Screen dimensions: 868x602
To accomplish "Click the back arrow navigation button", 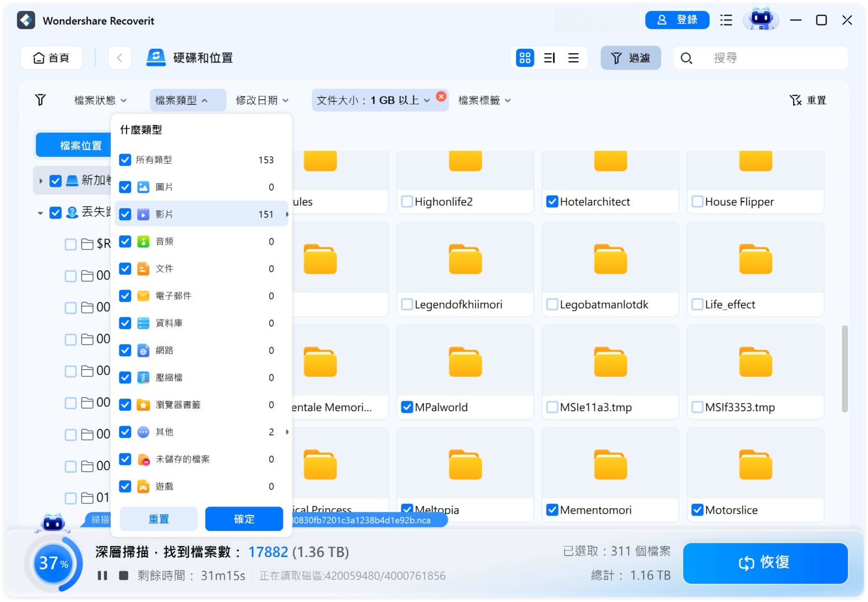I will [x=120, y=58].
